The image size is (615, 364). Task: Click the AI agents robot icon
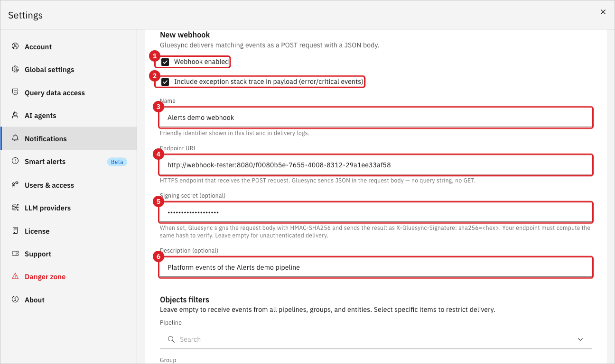click(15, 115)
